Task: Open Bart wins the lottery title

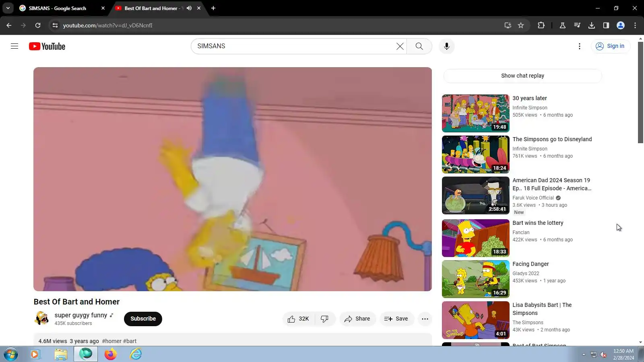Action: (x=538, y=223)
